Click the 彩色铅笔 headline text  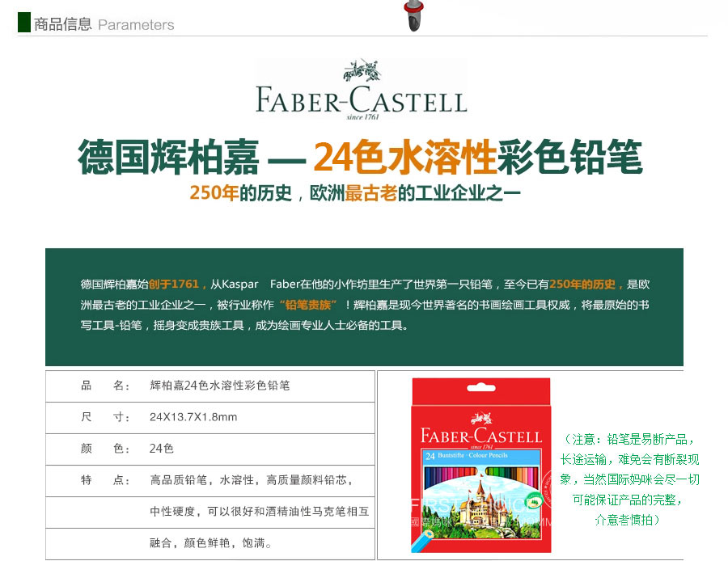click(x=569, y=158)
